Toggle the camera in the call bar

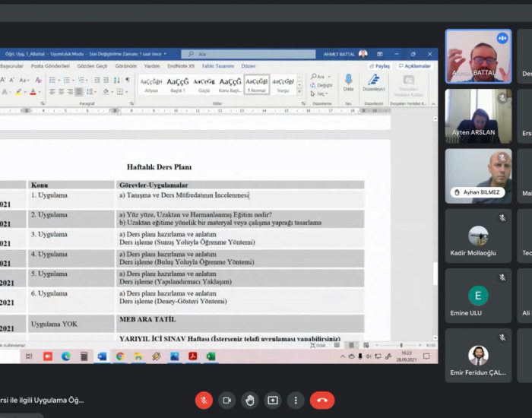coord(226,400)
